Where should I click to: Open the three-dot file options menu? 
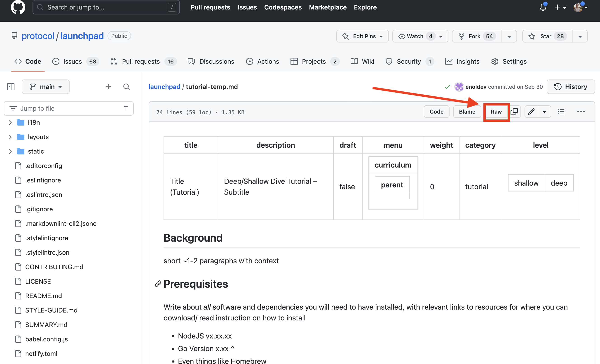(581, 112)
